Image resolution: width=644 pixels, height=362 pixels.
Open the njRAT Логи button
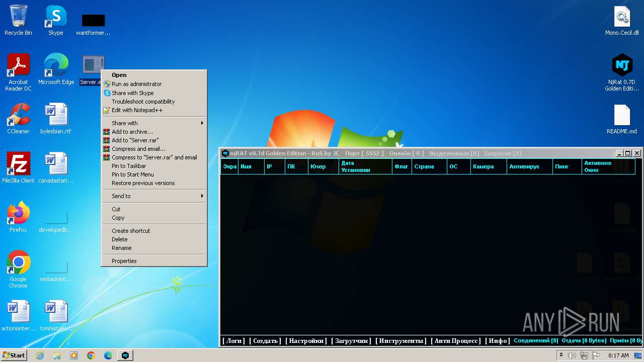click(x=233, y=341)
